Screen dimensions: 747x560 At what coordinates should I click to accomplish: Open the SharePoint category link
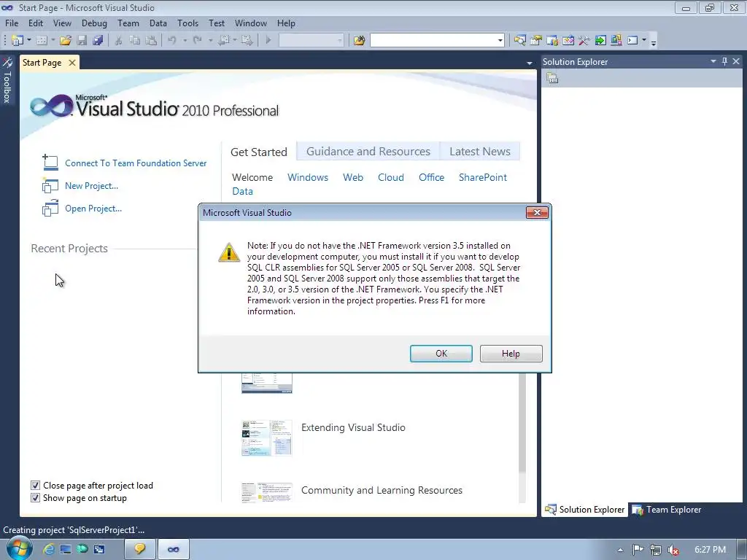pyautogui.click(x=483, y=177)
